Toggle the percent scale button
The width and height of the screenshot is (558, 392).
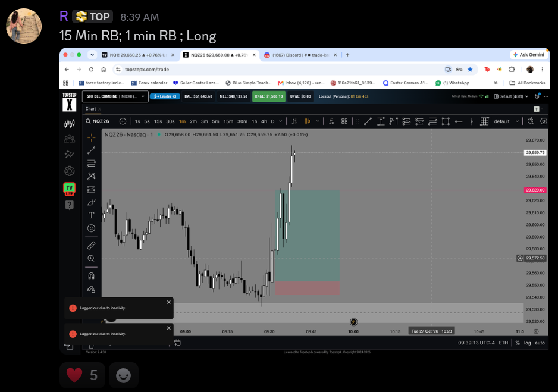click(x=518, y=343)
